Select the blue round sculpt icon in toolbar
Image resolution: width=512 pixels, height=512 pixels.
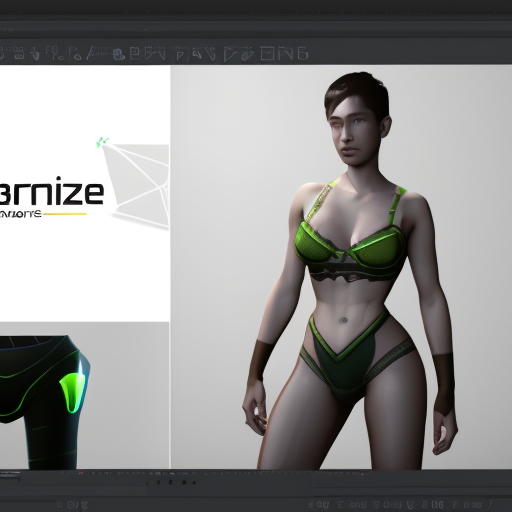[x=119, y=54]
